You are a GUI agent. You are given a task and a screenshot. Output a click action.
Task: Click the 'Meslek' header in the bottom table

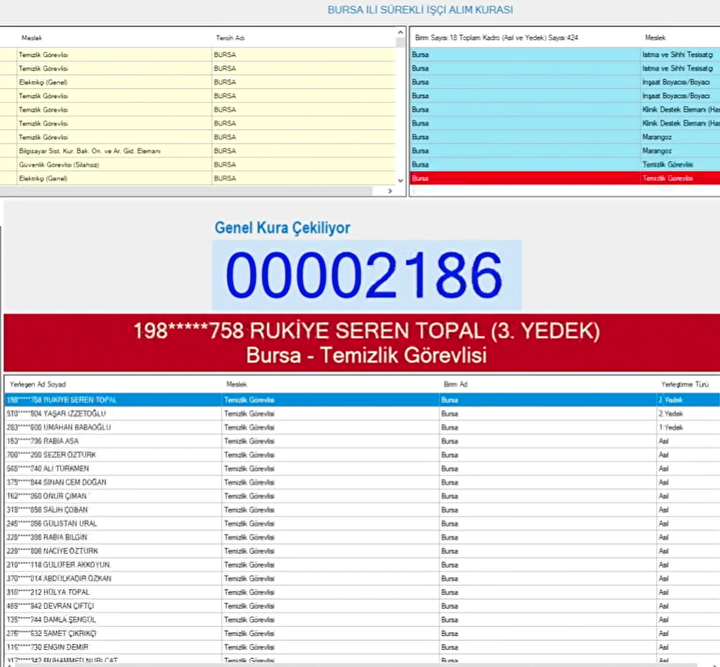point(236,384)
